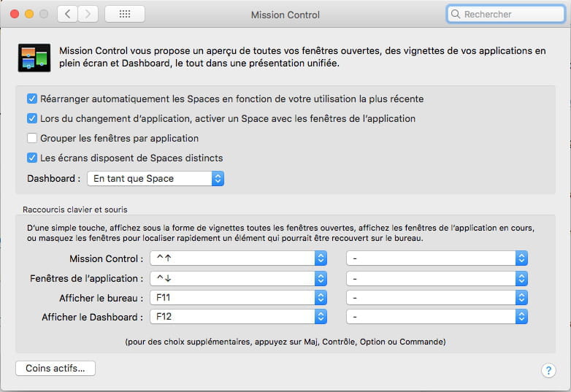
Task: Open Afficher le Dashboard mouse shortcut dropdown
Action: coord(437,317)
